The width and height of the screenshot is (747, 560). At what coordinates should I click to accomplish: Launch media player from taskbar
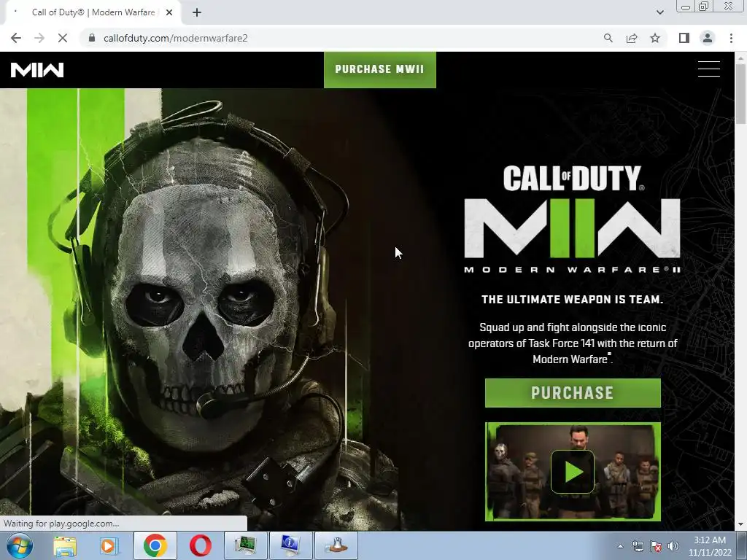tap(109, 545)
